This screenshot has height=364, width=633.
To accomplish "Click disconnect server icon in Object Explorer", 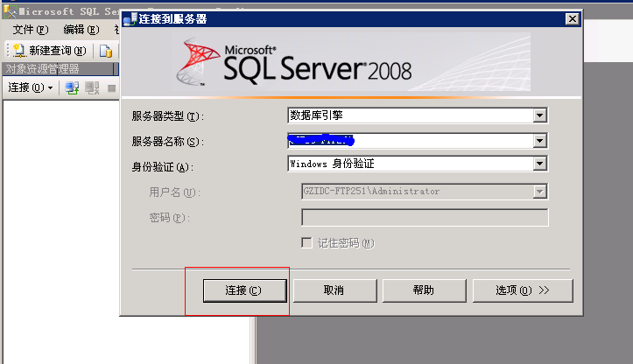I will click(x=92, y=88).
